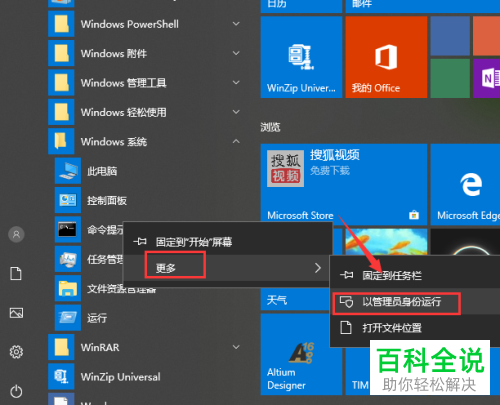The width and height of the screenshot is (500, 405).
Task: Click the 天气 weather tile
Action: tap(295, 300)
